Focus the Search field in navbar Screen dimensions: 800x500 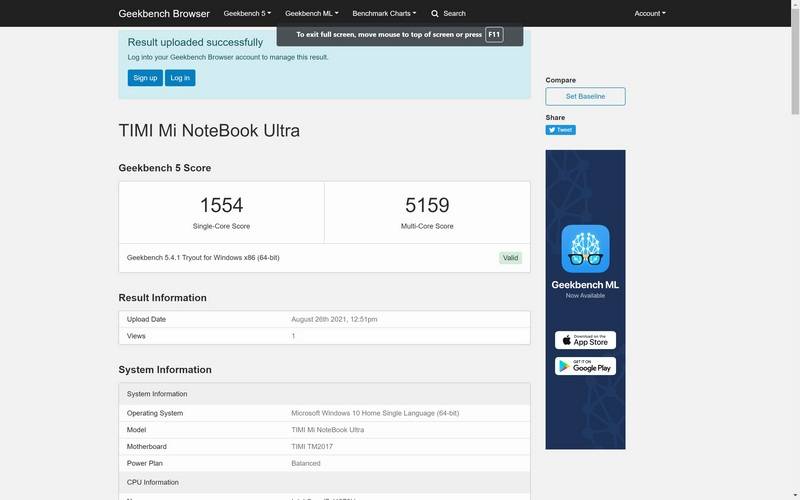click(x=454, y=13)
